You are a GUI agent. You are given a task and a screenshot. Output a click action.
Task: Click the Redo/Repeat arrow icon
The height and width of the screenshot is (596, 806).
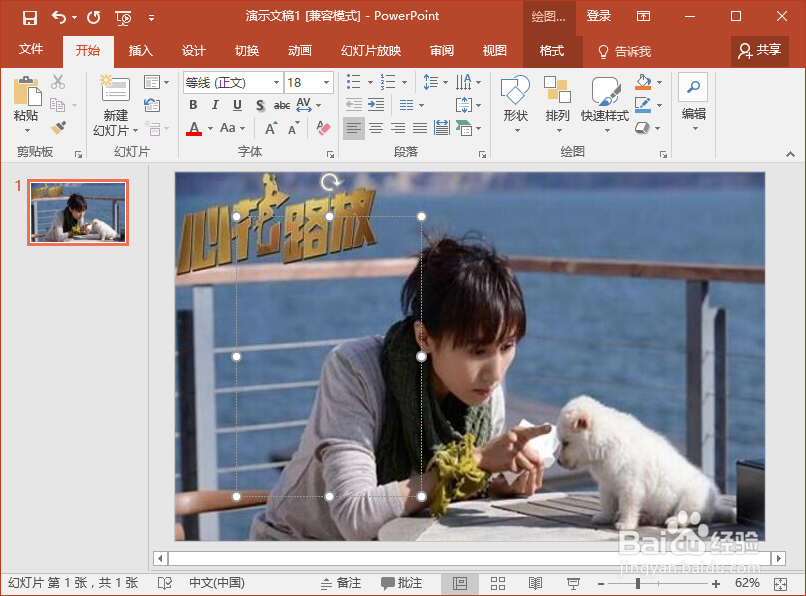point(94,18)
